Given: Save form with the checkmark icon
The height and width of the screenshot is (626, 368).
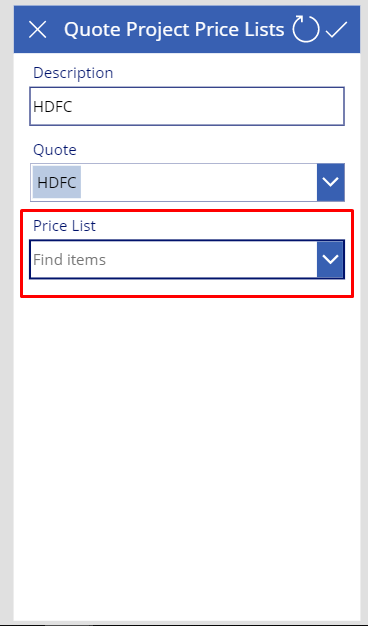Looking at the screenshot, I should pos(336,30).
